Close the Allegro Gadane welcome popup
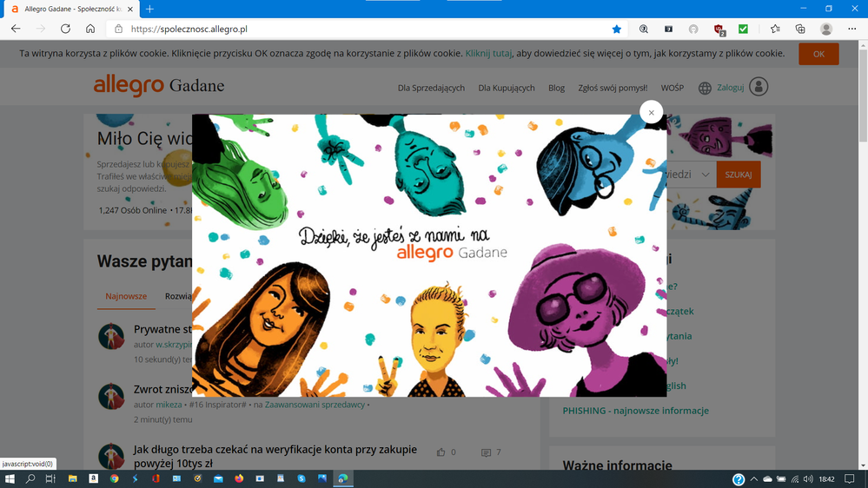The width and height of the screenshot is (868, 488). click(651, 112)
